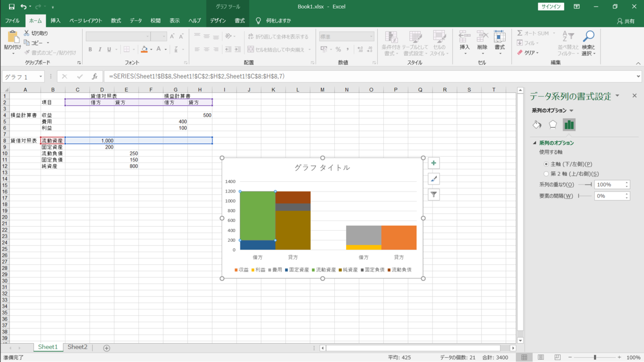Collapse the 系列のオプション section triangle
Screen dimensions: 644x362
point(534,143)
